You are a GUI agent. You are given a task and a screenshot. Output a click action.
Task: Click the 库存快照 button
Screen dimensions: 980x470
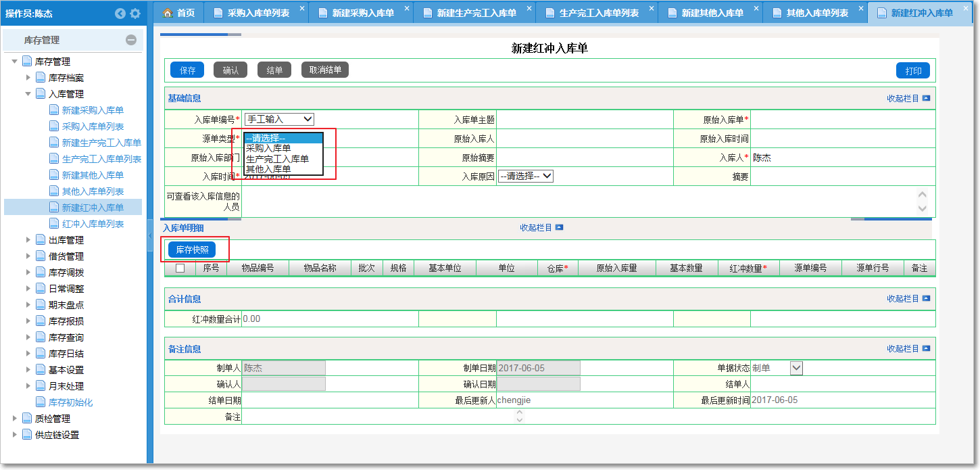point(192,250)
